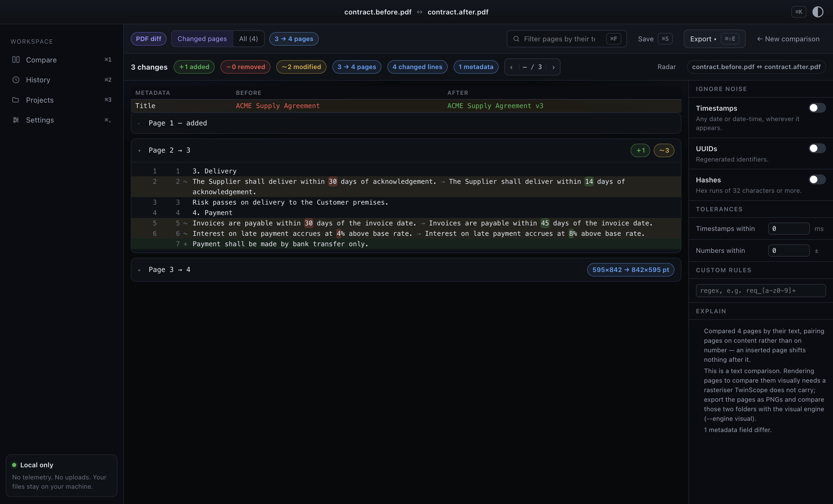Expand the Page 1 — added row
833x504 pixels.
click(x=406, y=123)
